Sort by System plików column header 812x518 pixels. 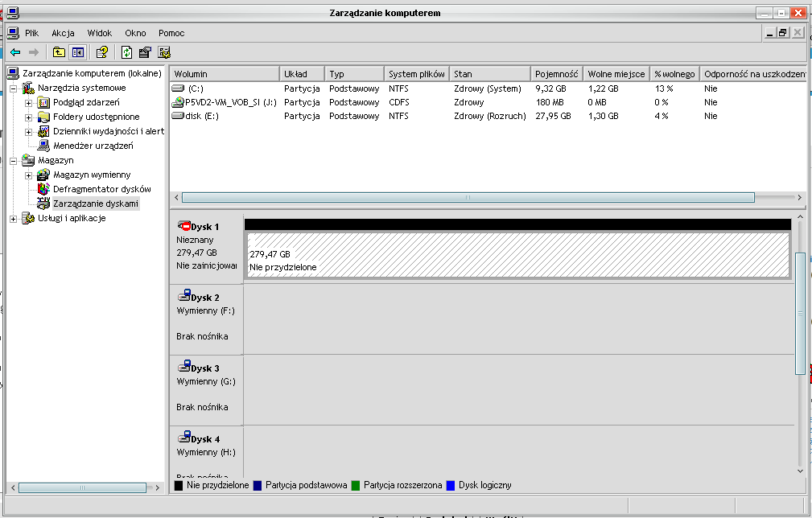(417, 74)
